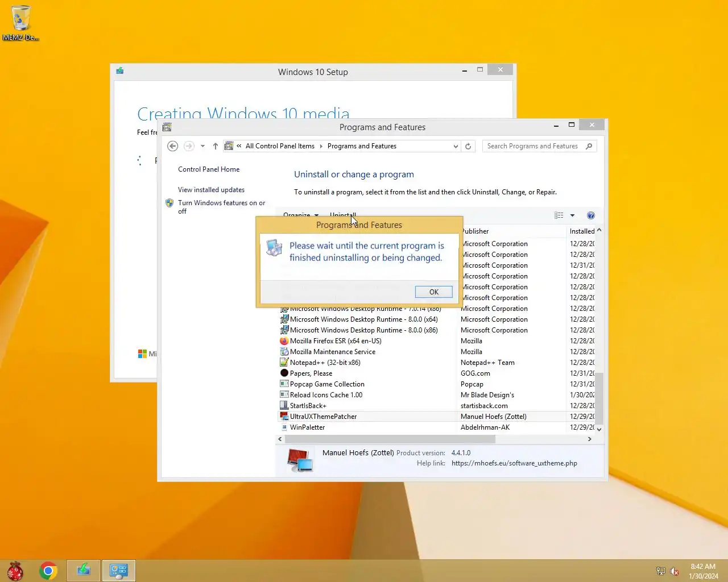
Task: Click the Start button ornament on taskbar
Action: [x=15, y=571]
